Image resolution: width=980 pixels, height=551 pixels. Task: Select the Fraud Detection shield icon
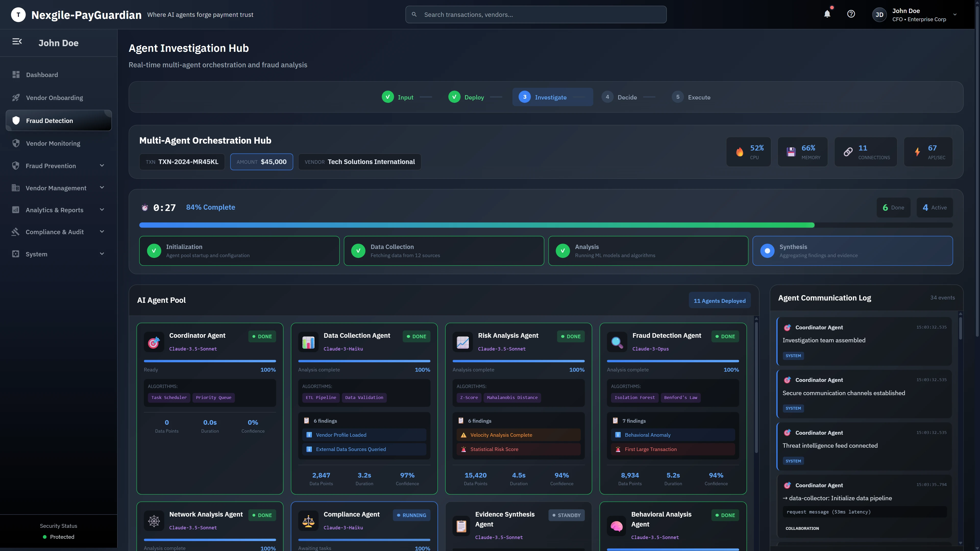click(x=16, y=120)
